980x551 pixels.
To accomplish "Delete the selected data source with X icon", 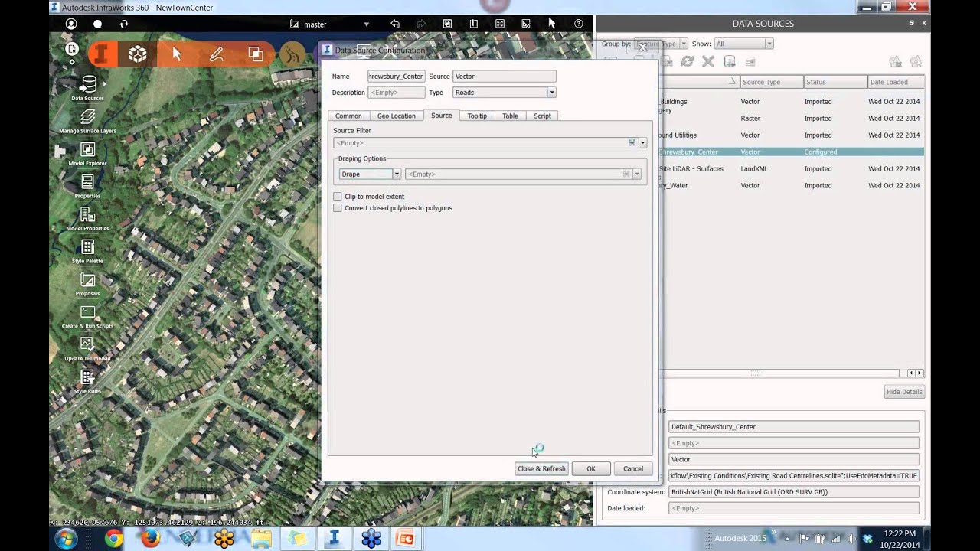I will (x=707, y=62).
